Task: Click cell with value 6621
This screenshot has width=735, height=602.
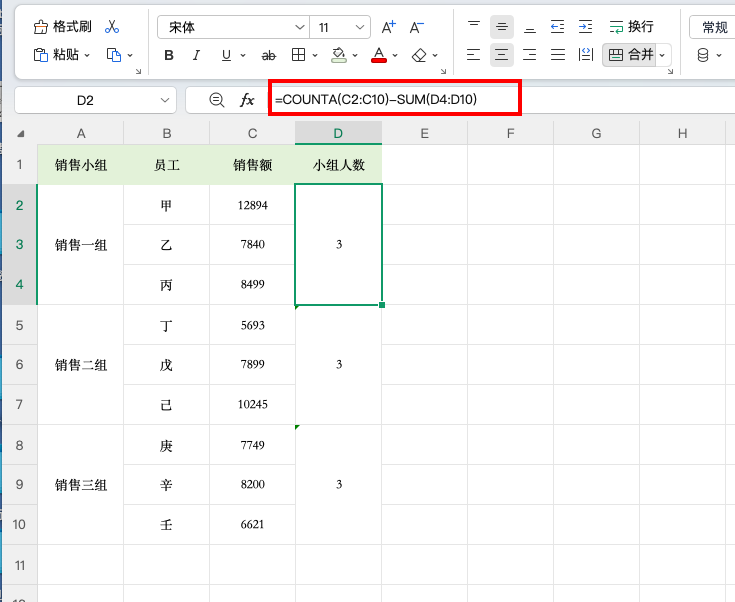Action: [253, 524]
